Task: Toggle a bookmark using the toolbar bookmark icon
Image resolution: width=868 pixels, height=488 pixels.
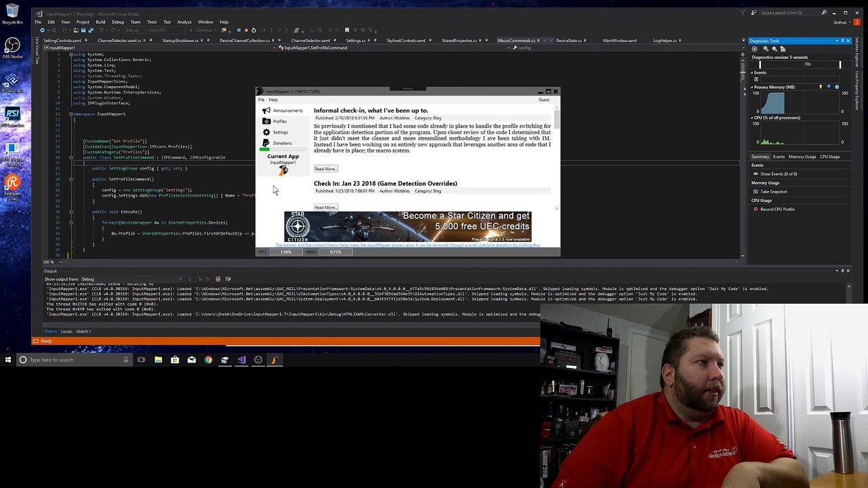Action: click(347, 30)
